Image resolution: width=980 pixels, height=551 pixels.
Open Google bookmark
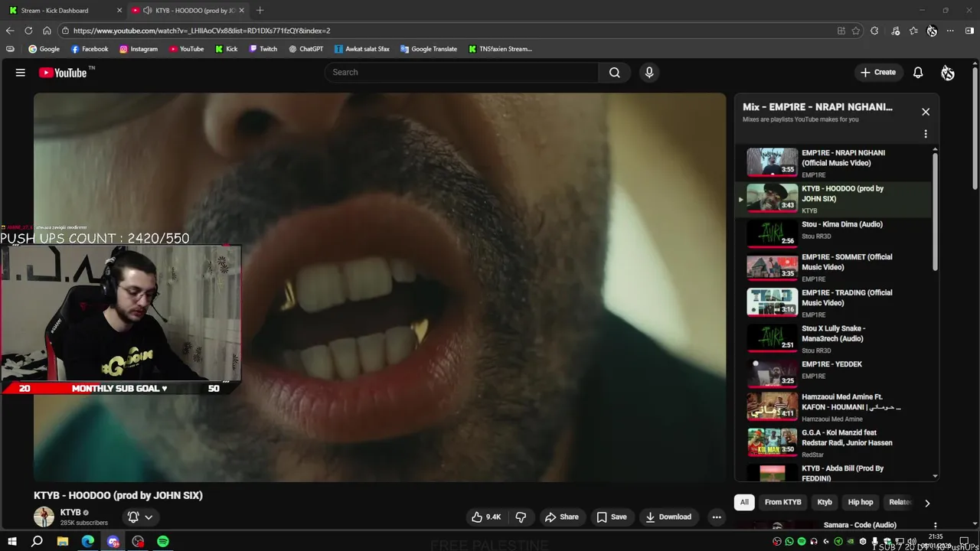pos(44,49)
